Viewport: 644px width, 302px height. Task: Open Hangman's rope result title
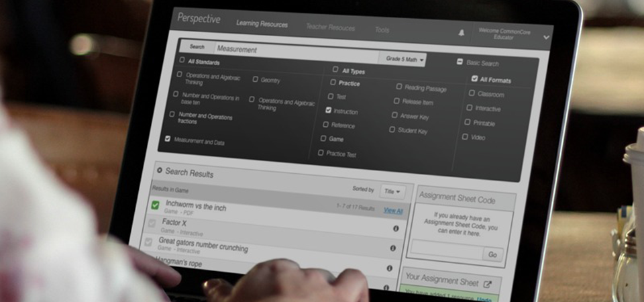point(179,262)
